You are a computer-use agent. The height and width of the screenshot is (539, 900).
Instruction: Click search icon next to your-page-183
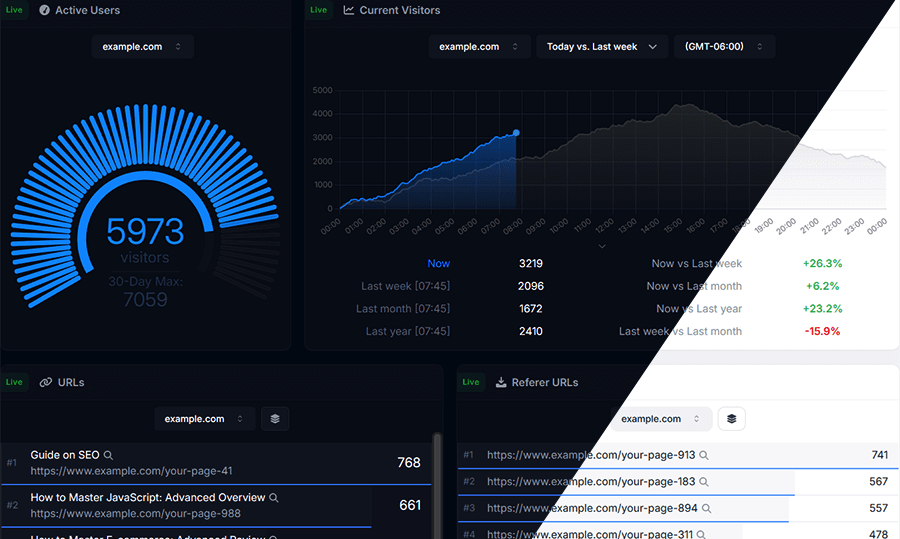[x=704, y=482]
